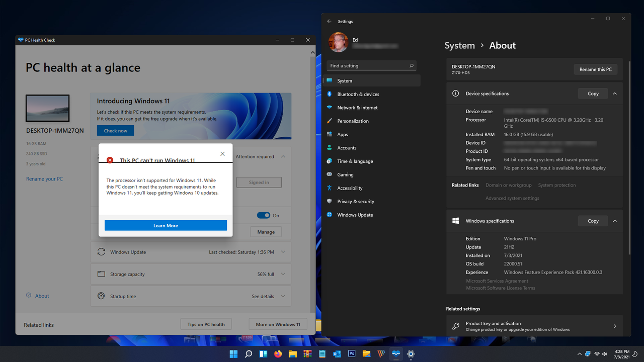Close the This PC can't run dialog
This screenshot has width=644, height=362.
tap(222, 154)
